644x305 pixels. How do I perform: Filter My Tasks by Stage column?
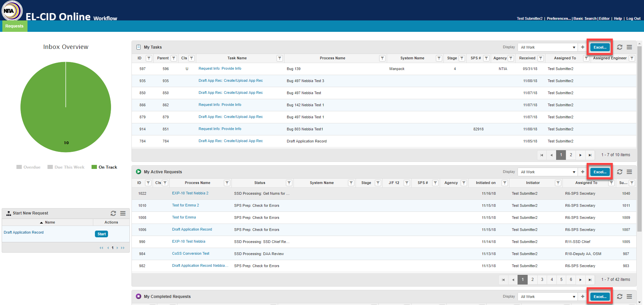462,58
